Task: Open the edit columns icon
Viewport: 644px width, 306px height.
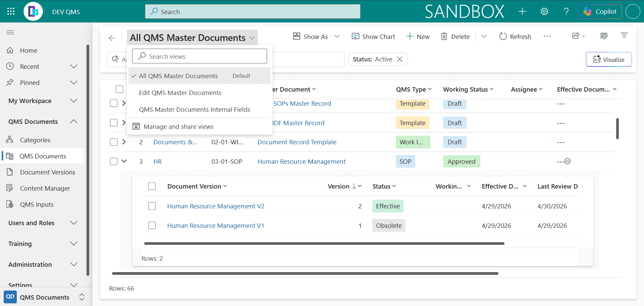Action: tap(604, 36)
